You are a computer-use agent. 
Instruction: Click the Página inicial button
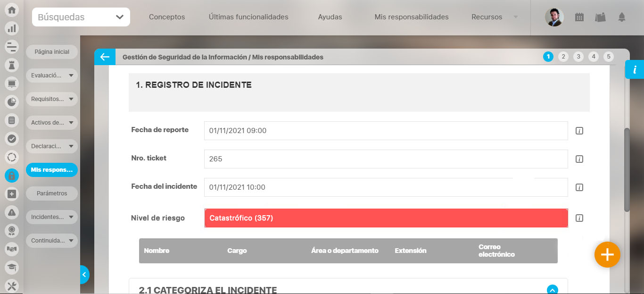tap(52, 52)
